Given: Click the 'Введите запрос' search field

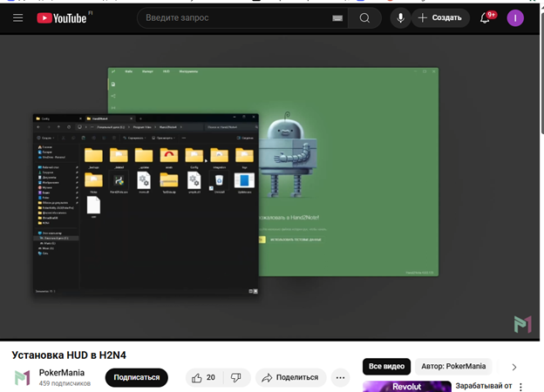Looking at the screenshot, I should (x=236, y=18).
